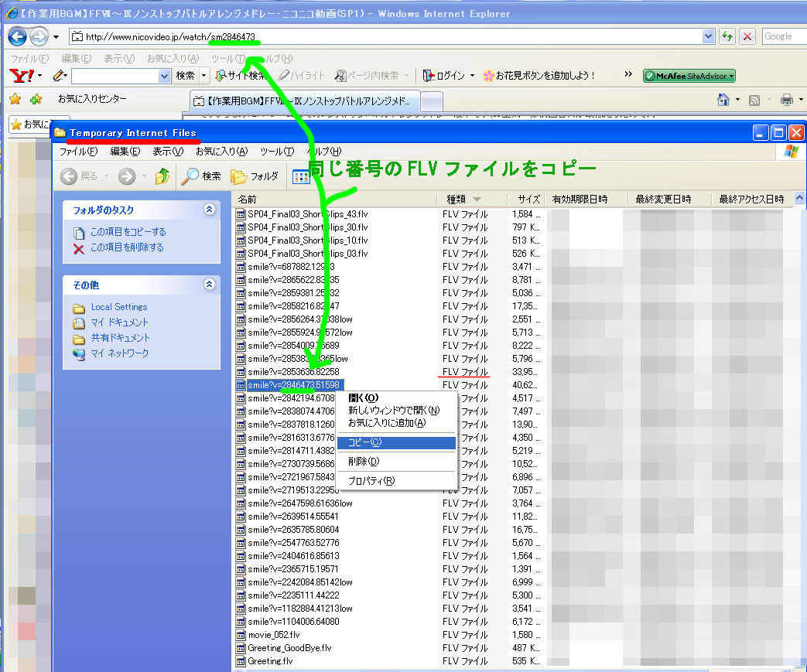Open Explorer ファイル(F) menu
This screenshot has width=807, height=672.
coord(78,152)
